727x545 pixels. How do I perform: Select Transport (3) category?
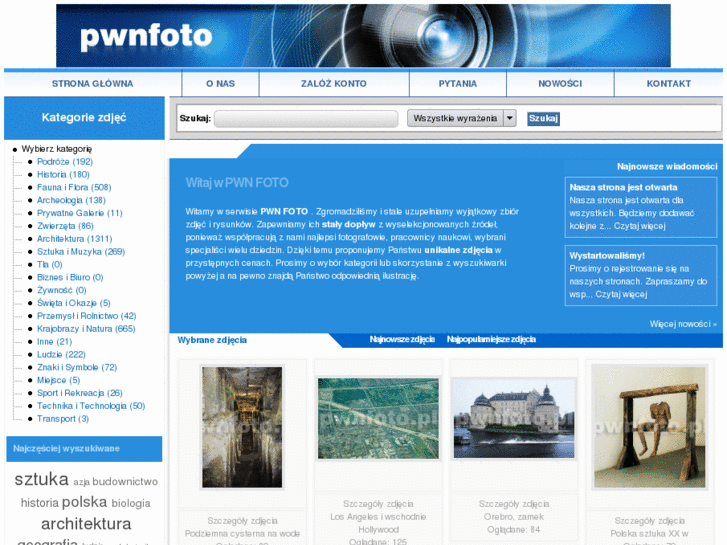click(x=63, y=419)
